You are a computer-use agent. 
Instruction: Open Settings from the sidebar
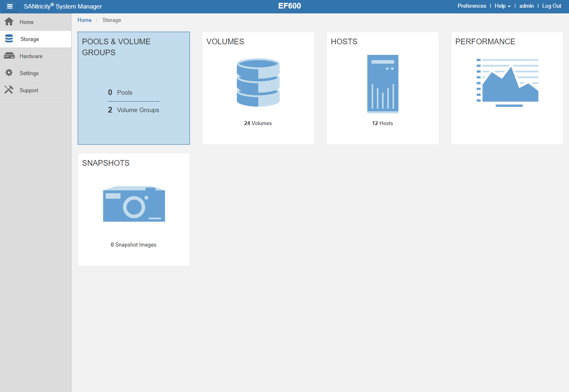[36, 73]
